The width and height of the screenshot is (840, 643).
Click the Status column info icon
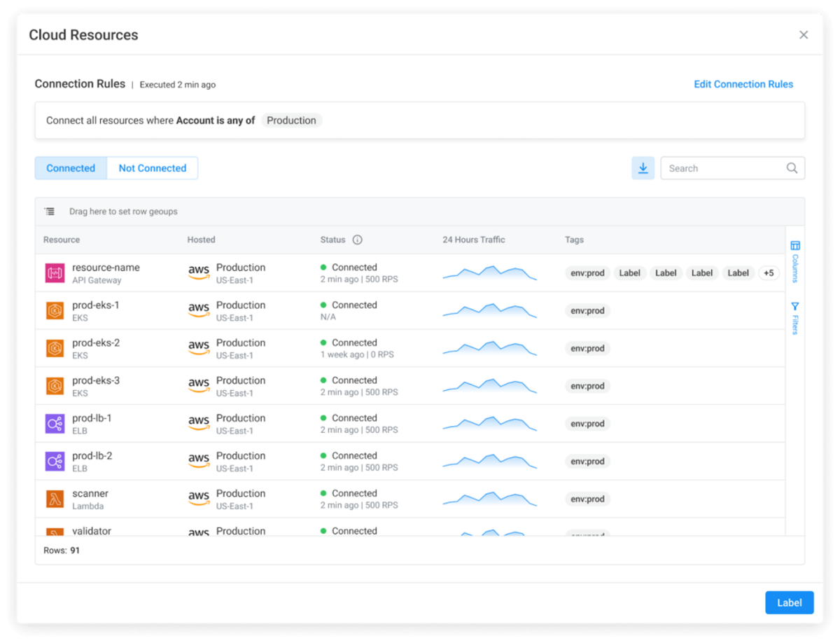click(x=357, y=240)
